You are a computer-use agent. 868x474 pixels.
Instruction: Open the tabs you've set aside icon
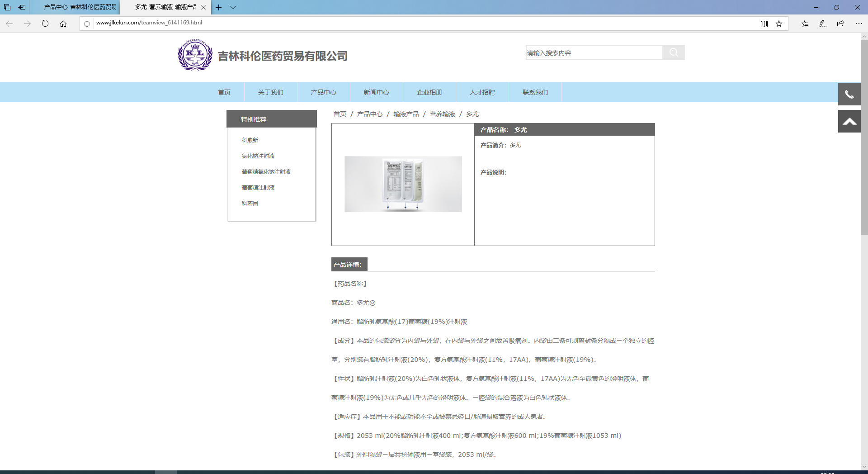tap(7, 7)
